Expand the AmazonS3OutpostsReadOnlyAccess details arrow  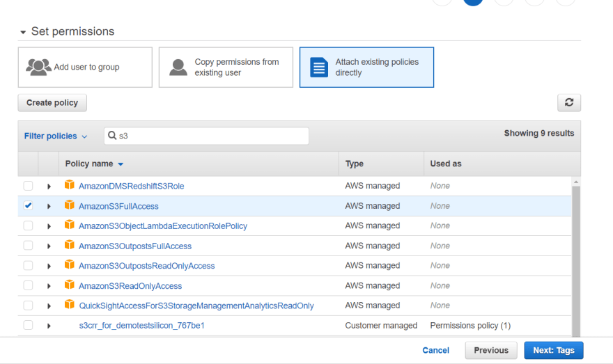click(x=49, y=266)
